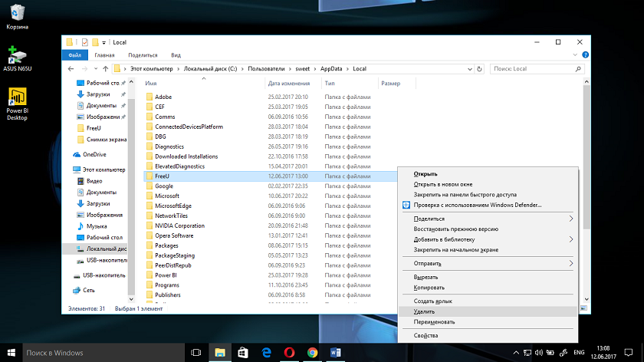Open the Поделиться ribbon tab
Screen dimensions: 644x362
143,55
